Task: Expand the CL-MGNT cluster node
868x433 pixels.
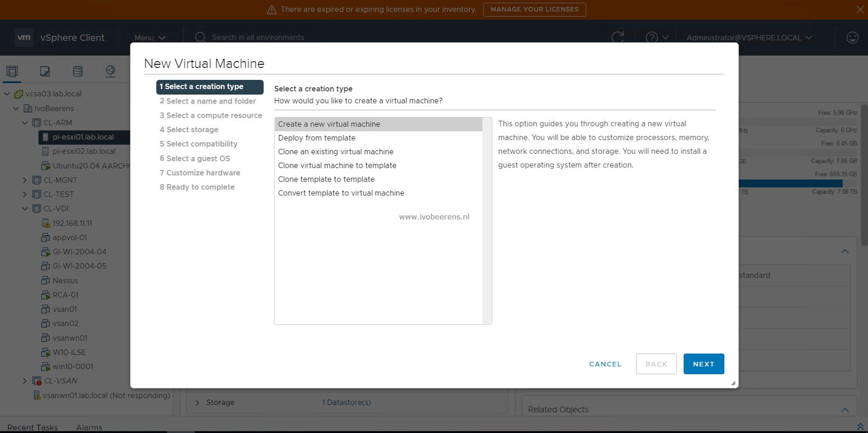Action: [x=25, y=180]
